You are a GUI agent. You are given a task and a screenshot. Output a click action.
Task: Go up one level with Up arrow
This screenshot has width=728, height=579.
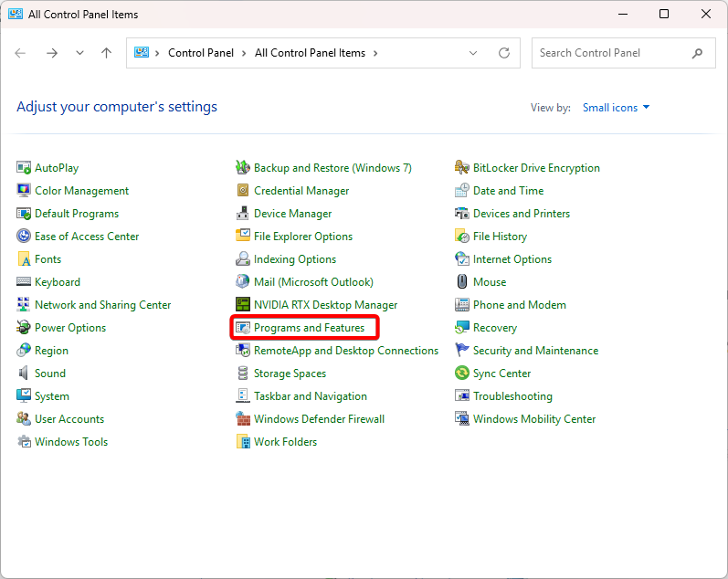(x=106, y=53)
